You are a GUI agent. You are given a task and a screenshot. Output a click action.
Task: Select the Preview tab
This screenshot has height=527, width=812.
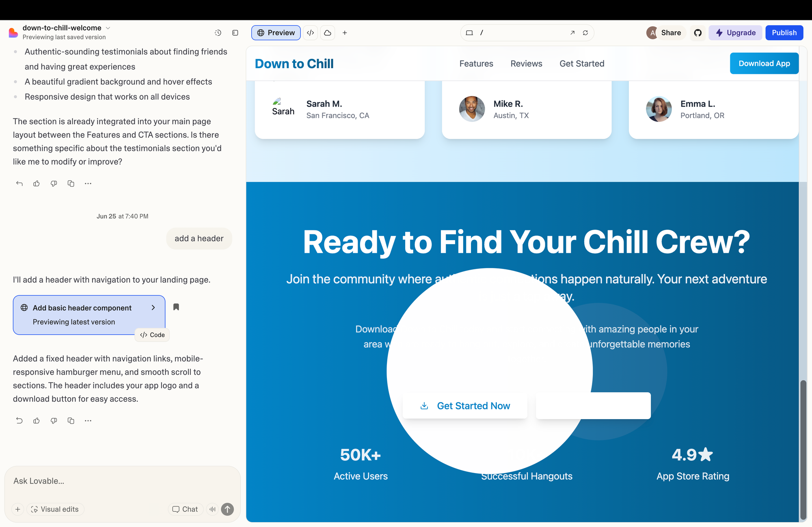click(276, 33)
